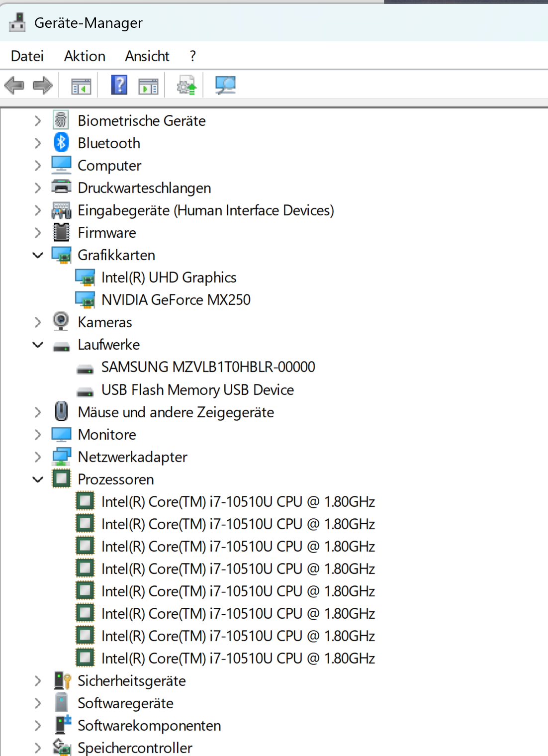This screenshot has width=548, height=756.
Task: Expand the Monitore node
Action: [x=38, y=434]
